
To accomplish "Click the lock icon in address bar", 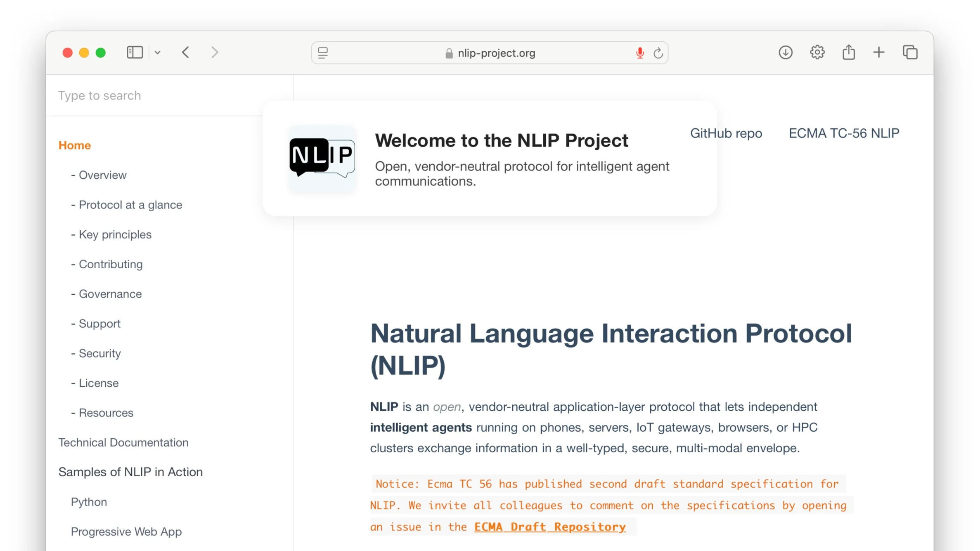I will click(449, 53).
